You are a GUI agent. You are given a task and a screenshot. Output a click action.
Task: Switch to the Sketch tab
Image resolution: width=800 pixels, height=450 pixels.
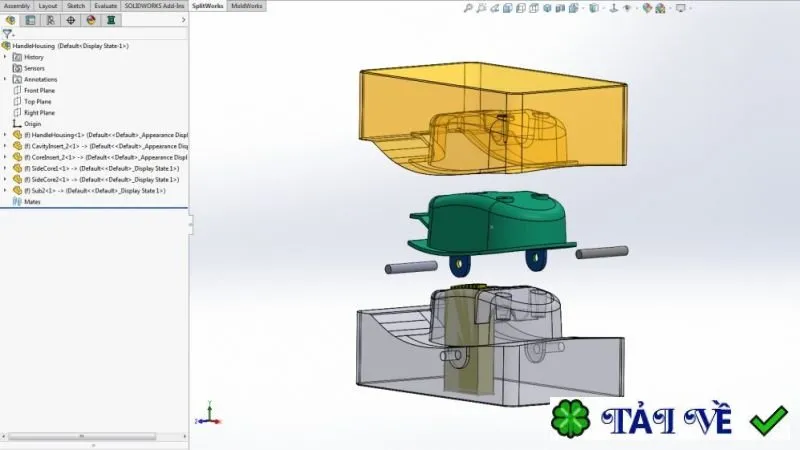[x=76, y=6]
